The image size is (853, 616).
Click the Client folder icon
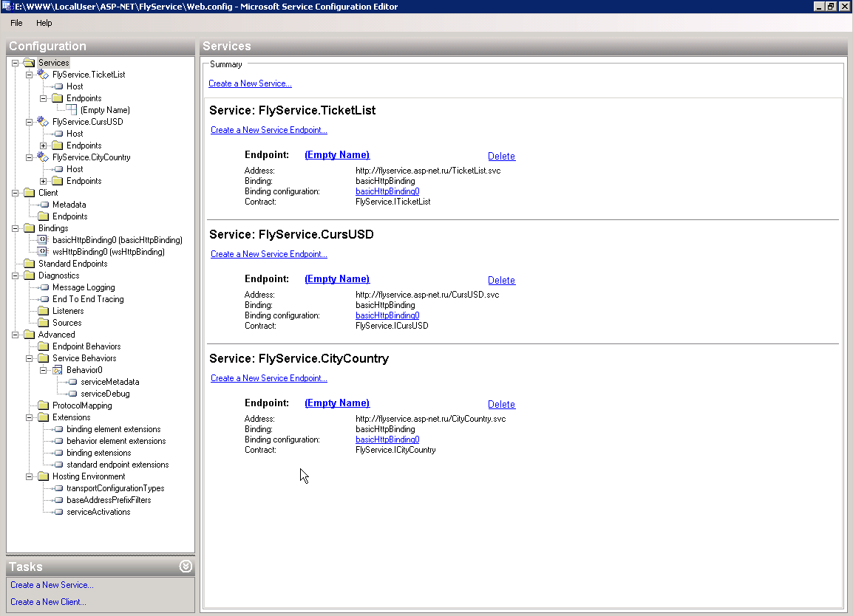click(x=30, y=193)
